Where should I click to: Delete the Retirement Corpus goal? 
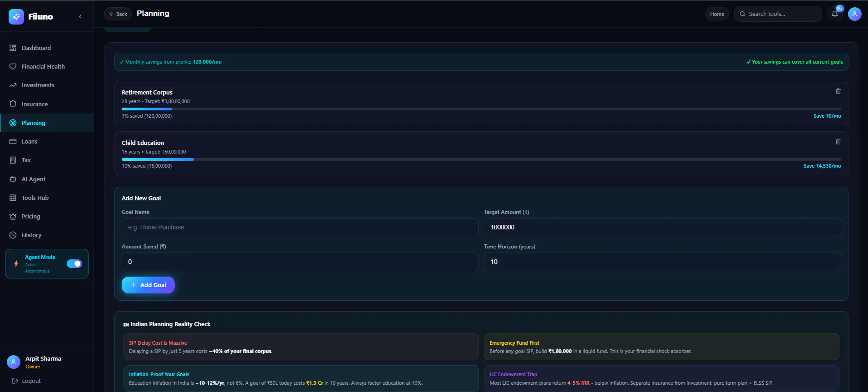(x=838, y=91)
